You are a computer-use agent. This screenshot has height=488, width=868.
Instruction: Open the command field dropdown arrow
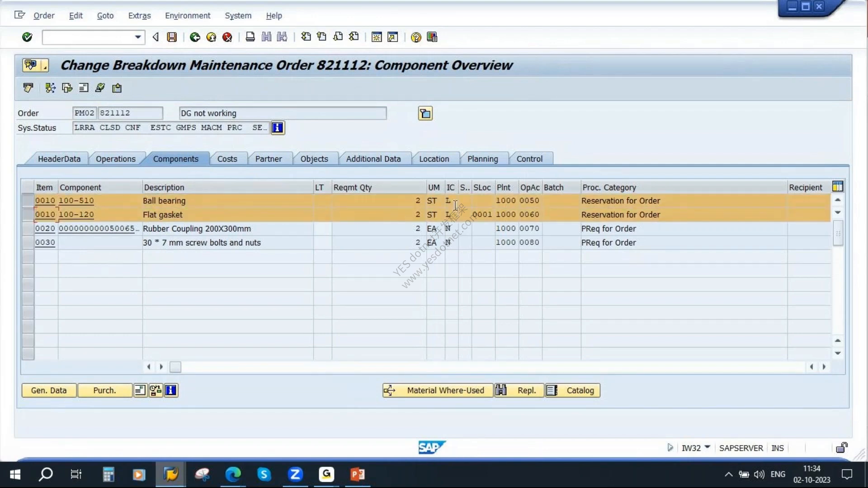tap(138, 37)
